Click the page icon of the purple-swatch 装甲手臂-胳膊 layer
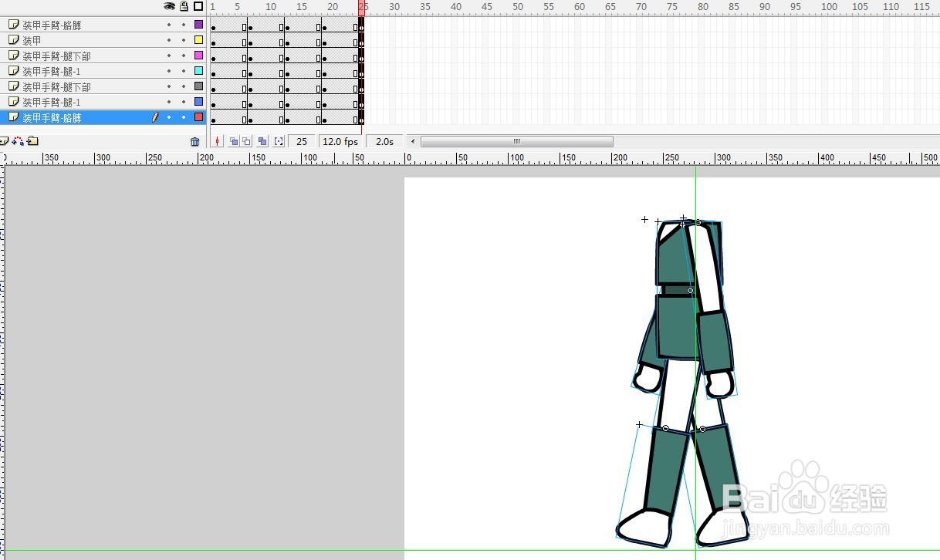This screenshot has width=940, height=560. click(x=13, y=25)
